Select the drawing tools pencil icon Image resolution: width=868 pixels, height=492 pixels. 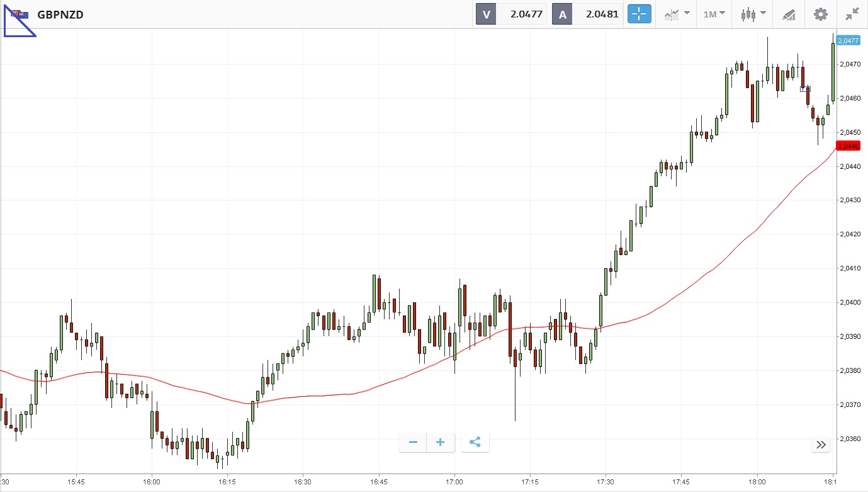point(789,14)
